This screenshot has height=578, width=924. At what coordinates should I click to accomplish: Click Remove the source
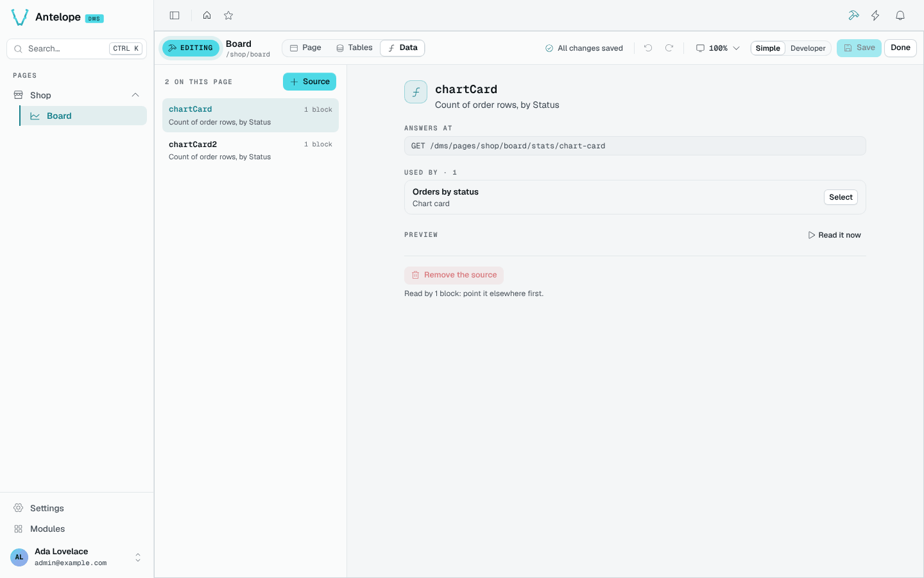pos(454,275)
